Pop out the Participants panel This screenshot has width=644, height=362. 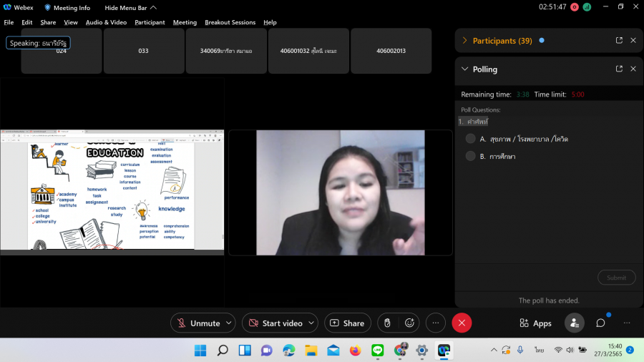point(619,41)
